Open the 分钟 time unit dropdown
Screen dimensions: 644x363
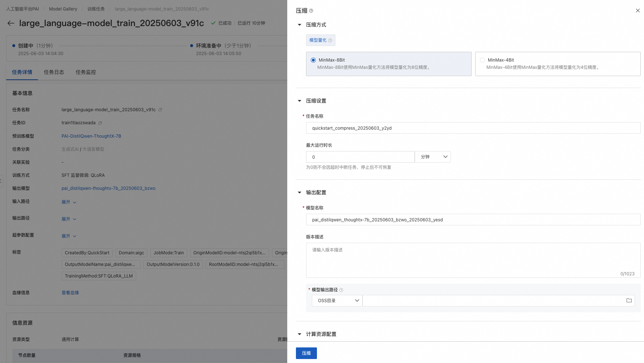click(x=433, y=157)
